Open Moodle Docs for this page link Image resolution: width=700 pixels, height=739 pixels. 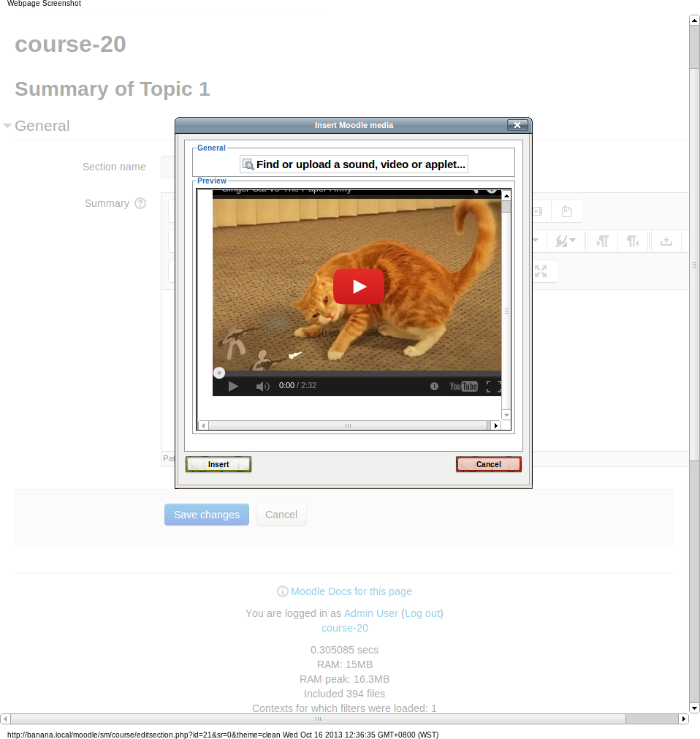coord(351,591)
